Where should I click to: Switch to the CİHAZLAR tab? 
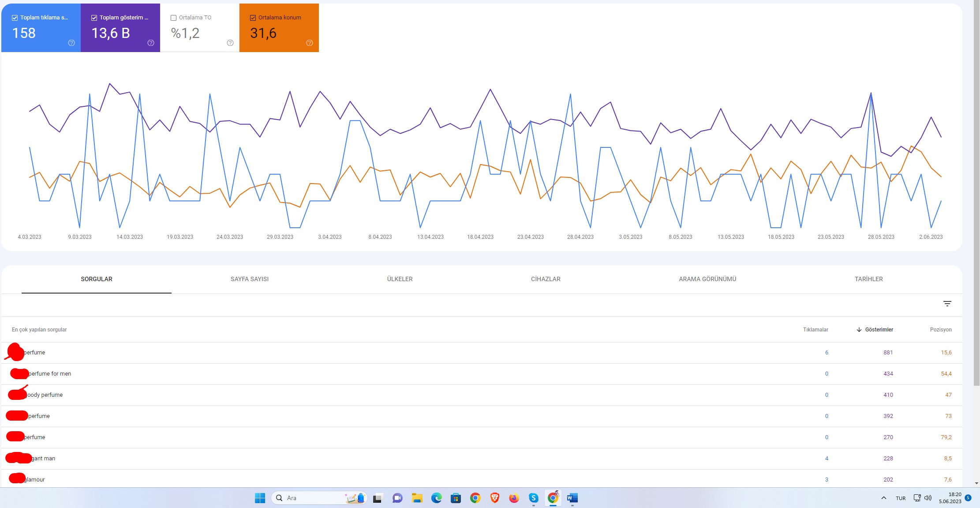point(546,279)
